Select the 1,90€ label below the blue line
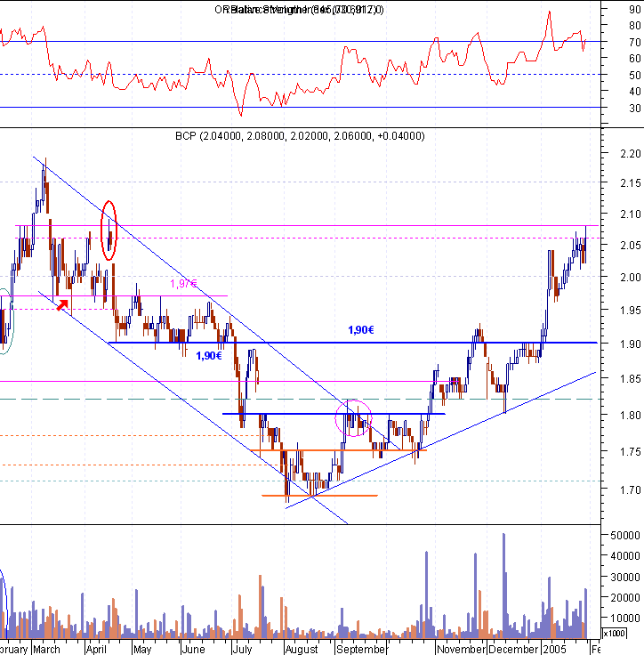This screenshot has height=655, width=644. pyautogui.click(x=209, y=356)
